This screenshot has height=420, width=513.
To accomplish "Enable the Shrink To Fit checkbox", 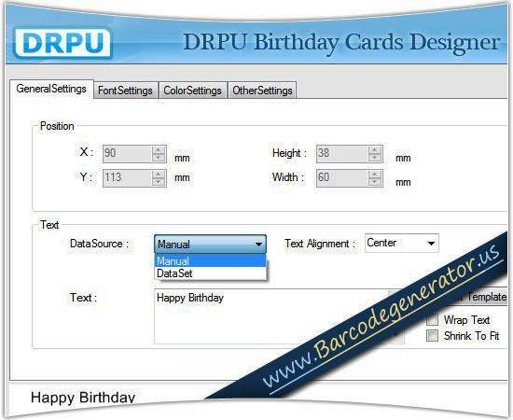I will pyautogui.click(x=432, y=336).
